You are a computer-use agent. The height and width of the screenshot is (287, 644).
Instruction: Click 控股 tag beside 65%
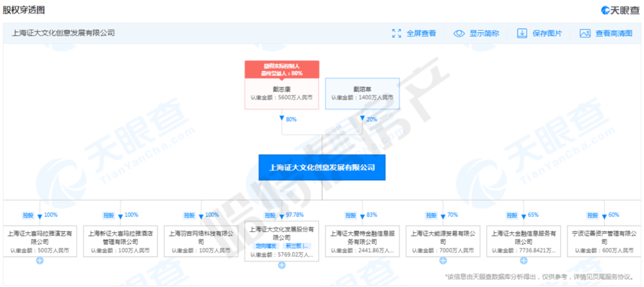tap(512, 215)
